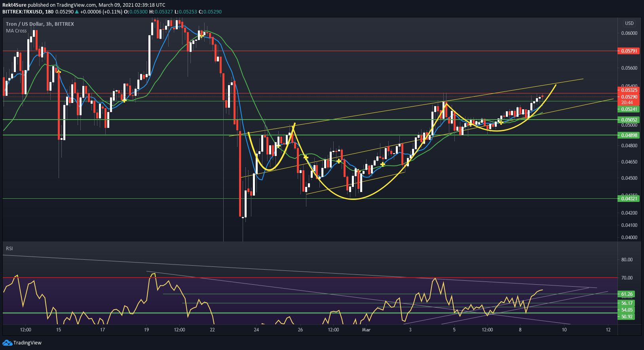Click the 0.04200 price axis value
Screen dimensions: 644x350
tap(629, 213)
